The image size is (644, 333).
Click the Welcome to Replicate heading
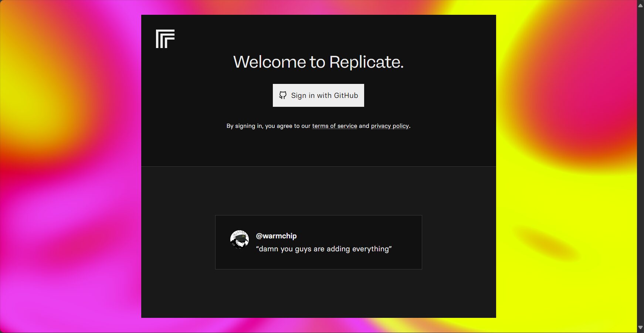(318, 62)
